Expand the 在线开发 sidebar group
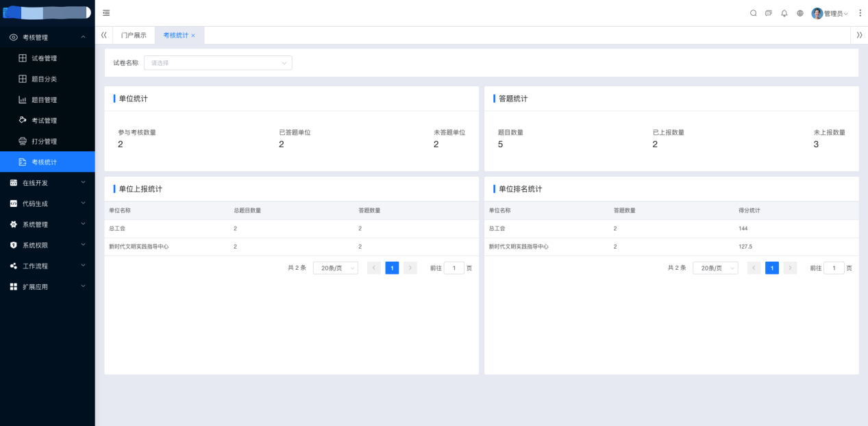Viewport: 868px width, 426px height. pyautogui.click(x=47, y=183)
